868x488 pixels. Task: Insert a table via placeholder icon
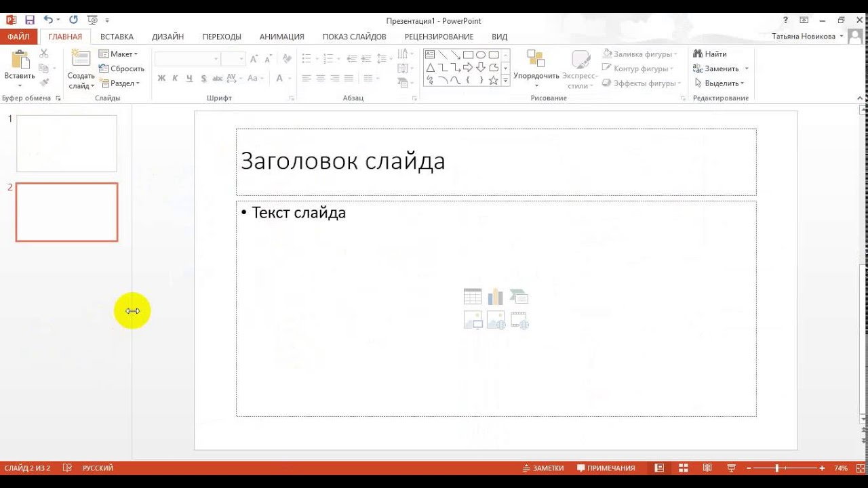click(473, 297)
